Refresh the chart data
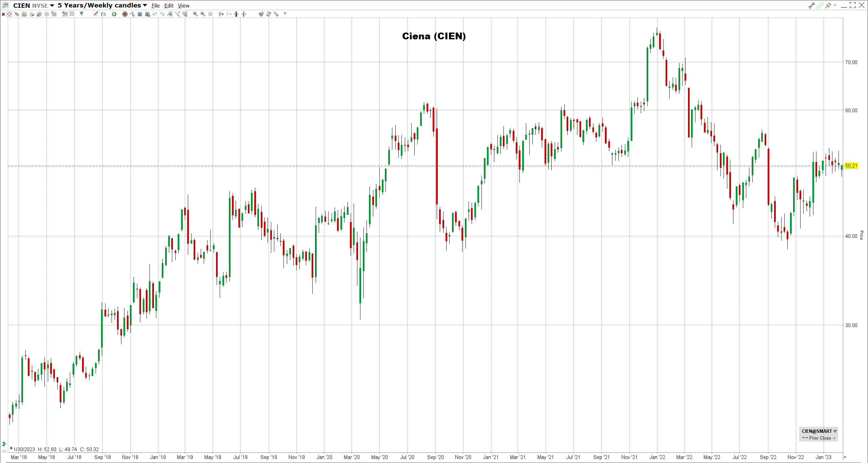The image size is (868, 463). tap(269, 14)
